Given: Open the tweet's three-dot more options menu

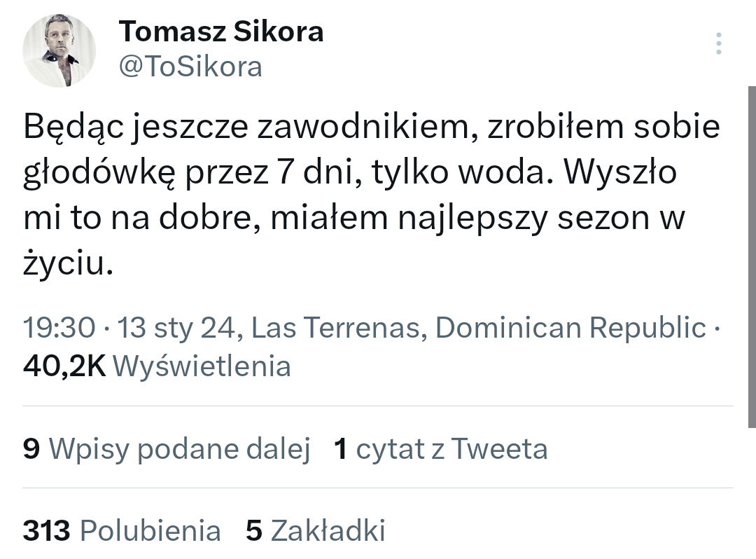Looking at the screenshot, I should [718, 43].
